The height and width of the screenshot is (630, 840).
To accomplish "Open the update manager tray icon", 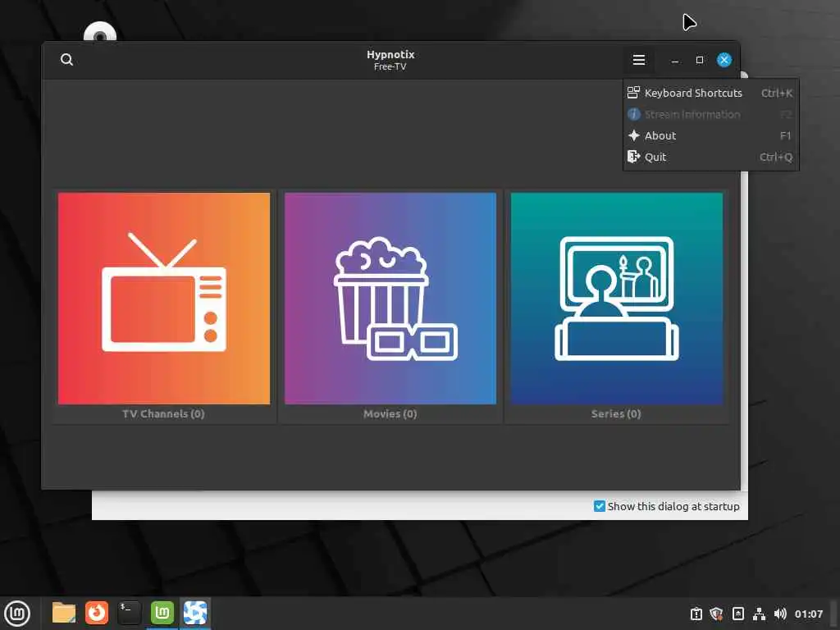I will click(x=696, y=614).
